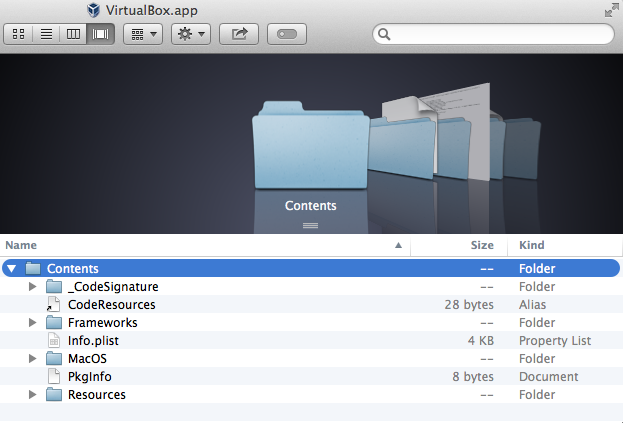Select the _CodeSignature folder icon
Viewport: 623px width, 423px height.
pos(54,286)
